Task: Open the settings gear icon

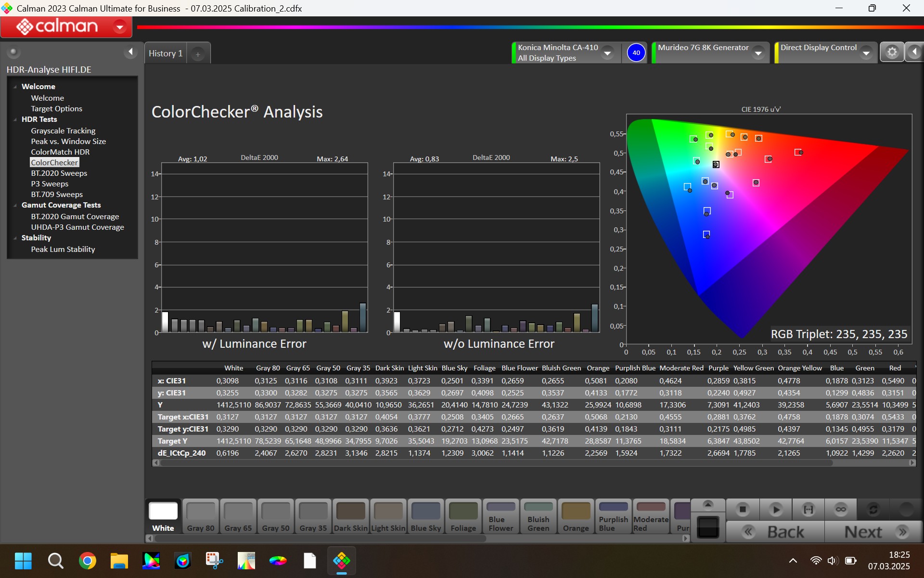Action: 892,52
